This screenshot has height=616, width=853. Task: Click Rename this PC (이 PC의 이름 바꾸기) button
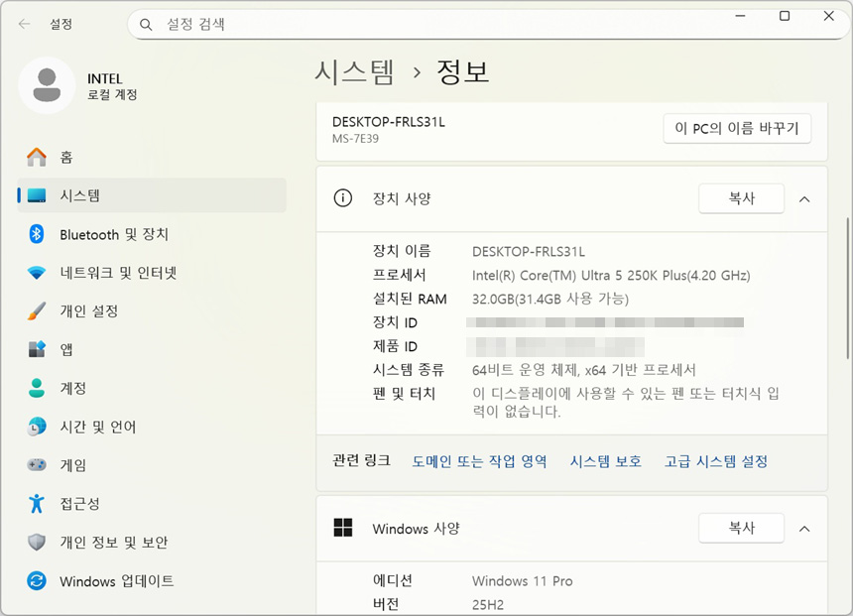coord(737,129)
